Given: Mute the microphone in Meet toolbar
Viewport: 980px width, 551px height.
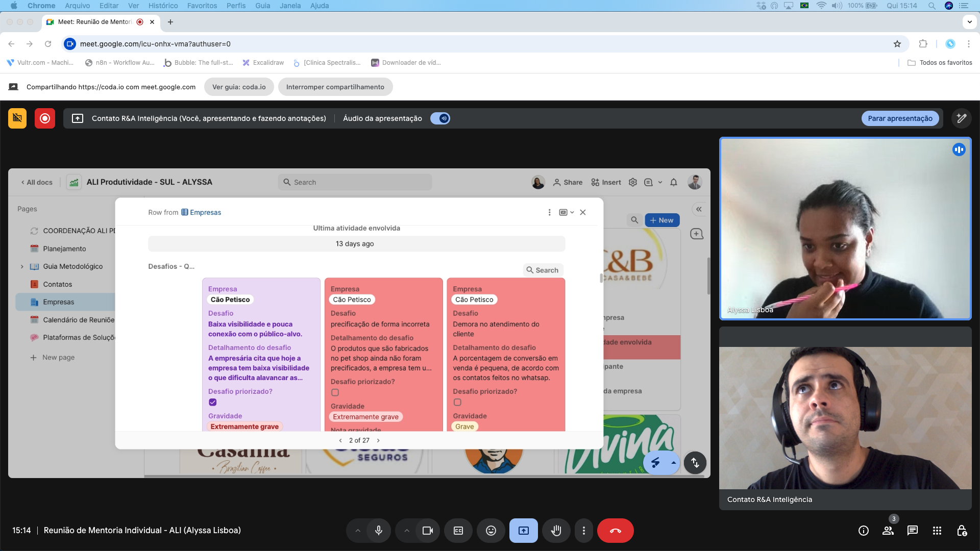Looking at the screenshot, I should pos(378,531).
